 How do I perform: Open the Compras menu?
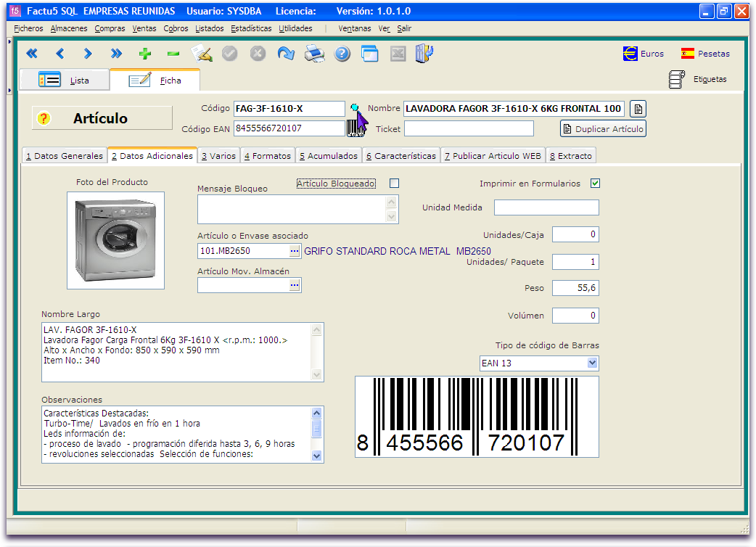tap(110, 28)
